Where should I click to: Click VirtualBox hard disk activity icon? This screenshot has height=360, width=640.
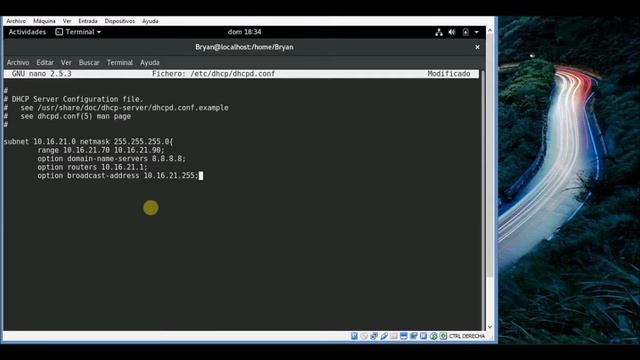click(354, 336)
